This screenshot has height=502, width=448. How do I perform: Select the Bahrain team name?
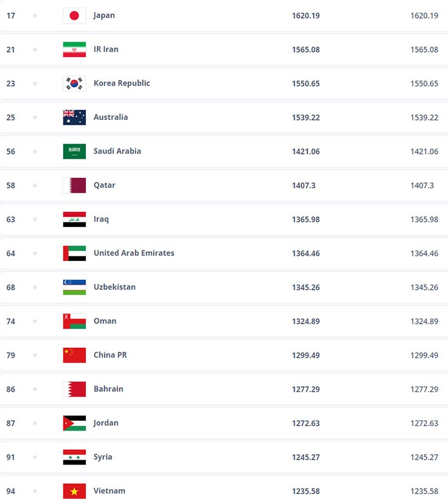(108, 389)
